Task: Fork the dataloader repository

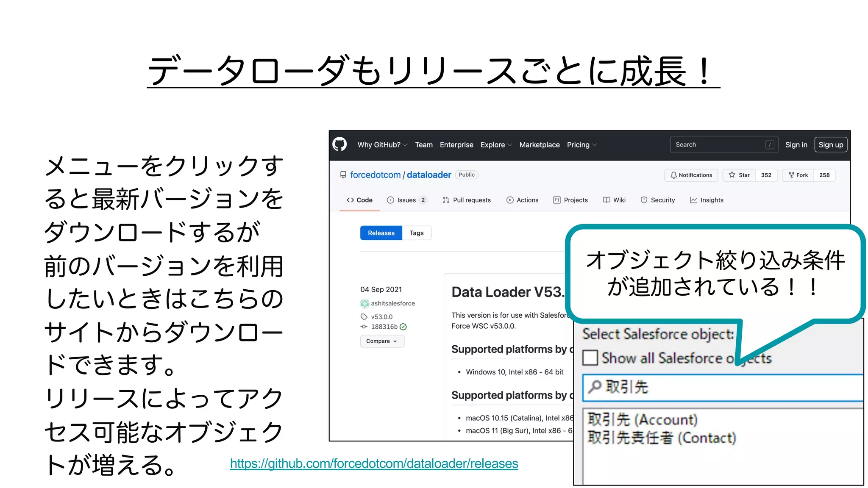Action: [798, 175]
